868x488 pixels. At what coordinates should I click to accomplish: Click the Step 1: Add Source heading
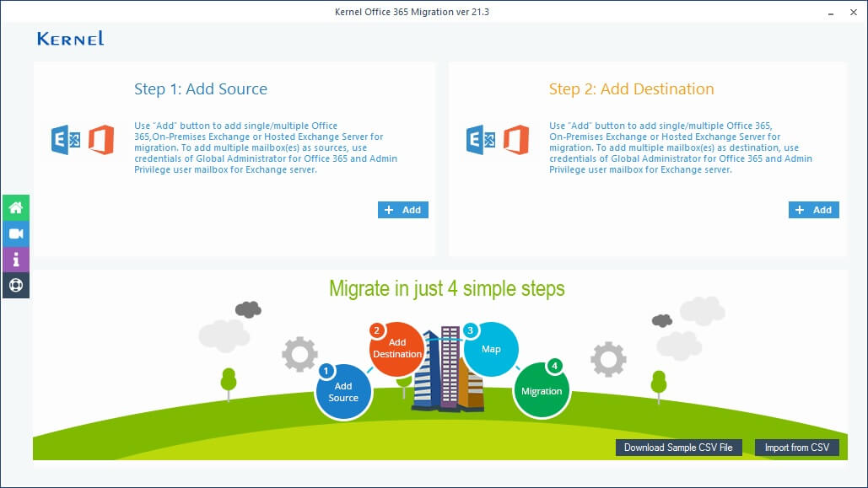click(201, 89)
